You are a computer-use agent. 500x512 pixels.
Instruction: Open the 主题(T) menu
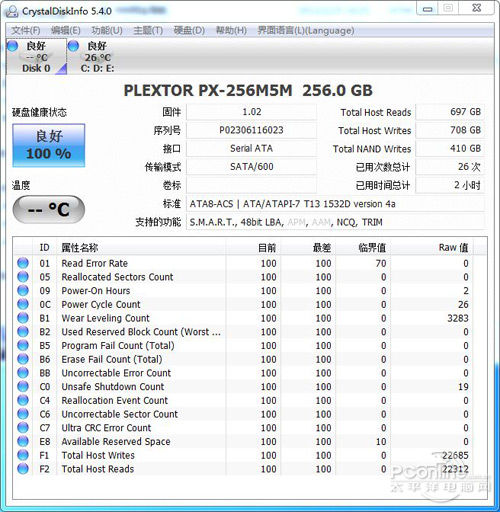[x=148, y=31]
